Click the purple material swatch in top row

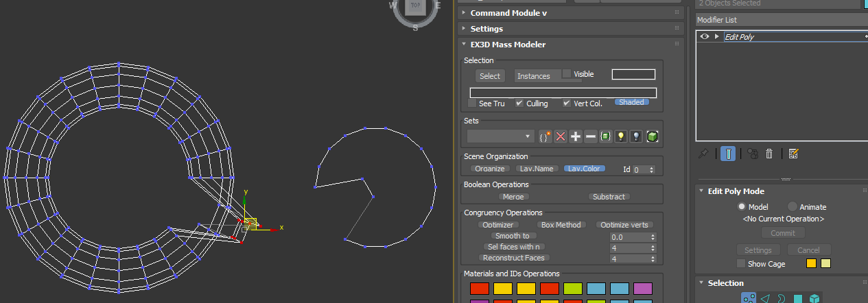click(642, 289)
